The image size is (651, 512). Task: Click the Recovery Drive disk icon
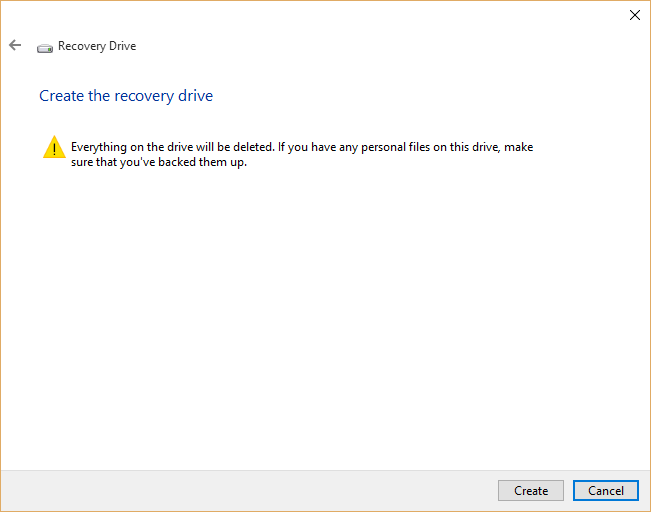(x=45, y=47)
